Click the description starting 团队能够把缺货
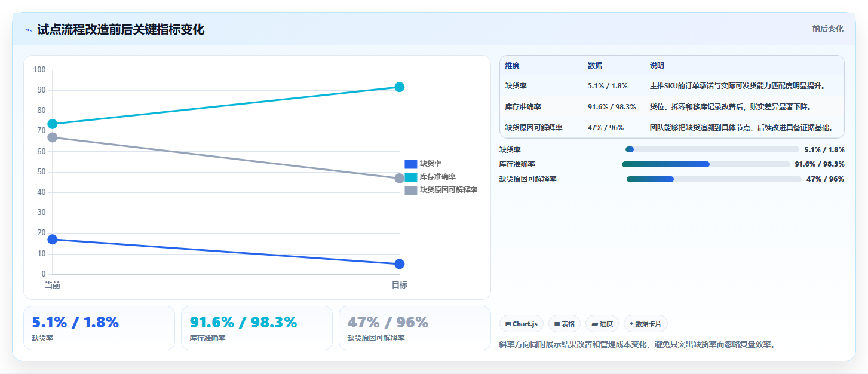This screenshot has height=374, width=868. 744,128
